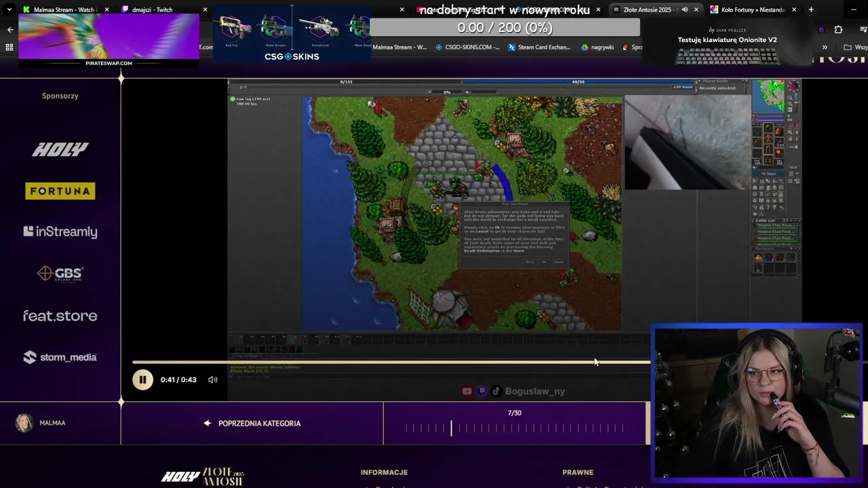Open the HOLY sponsor logo
This screenshot has height=488, width=868.
[x=60, y=150]
